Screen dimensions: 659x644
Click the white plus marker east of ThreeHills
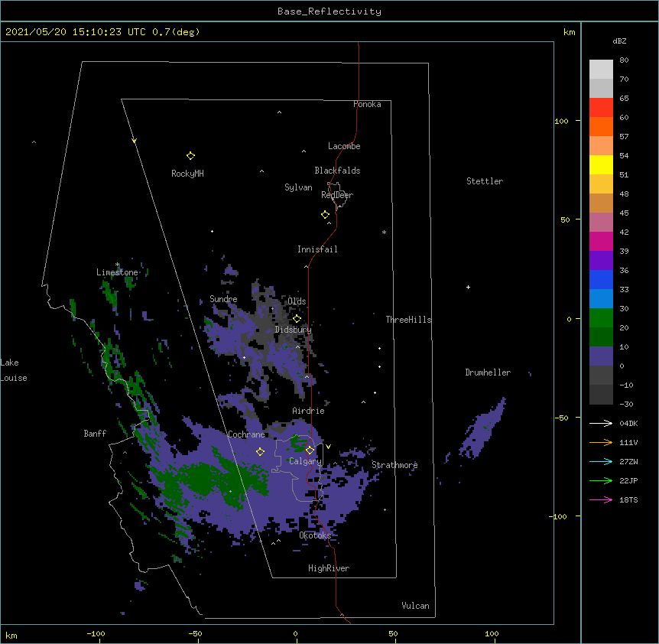click(468, 287)
